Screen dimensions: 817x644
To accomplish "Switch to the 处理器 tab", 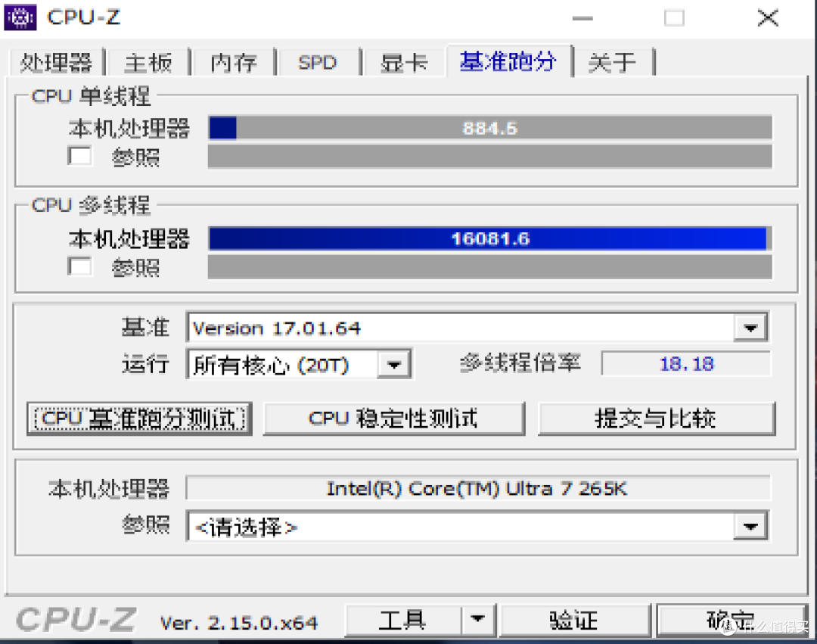I will point(56,63).
